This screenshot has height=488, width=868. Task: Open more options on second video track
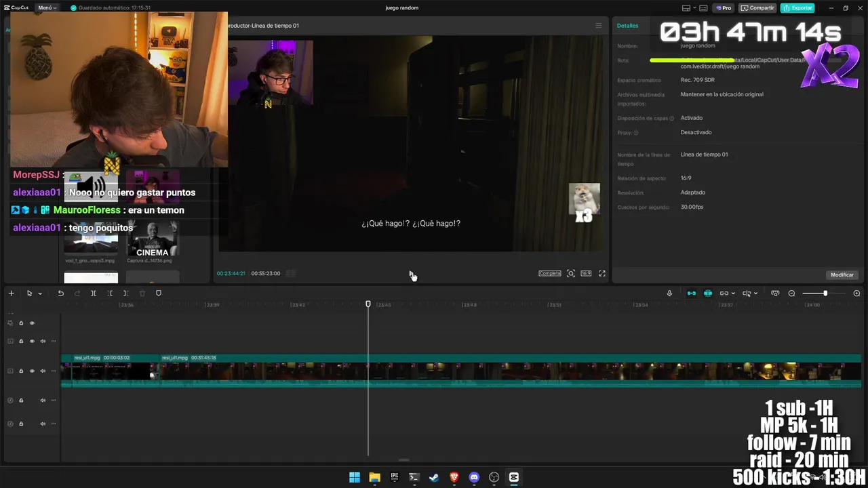click(x=54, y=341)
